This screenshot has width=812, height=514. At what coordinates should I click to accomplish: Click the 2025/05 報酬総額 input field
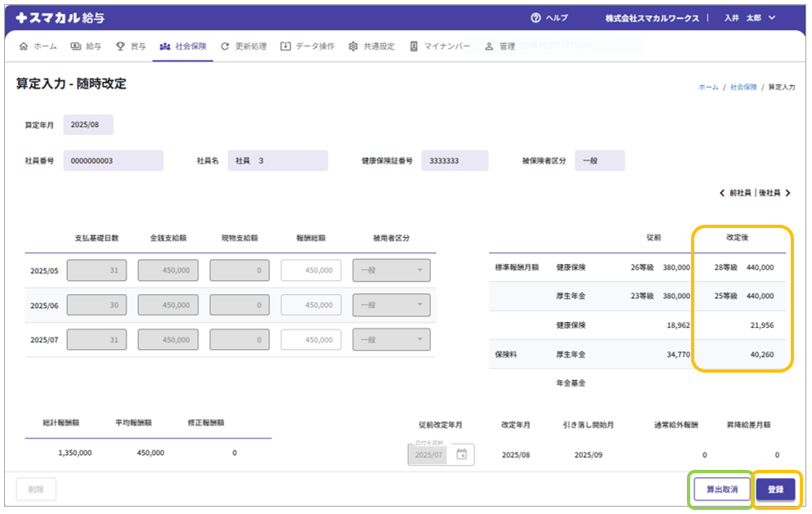pos(311,270)
